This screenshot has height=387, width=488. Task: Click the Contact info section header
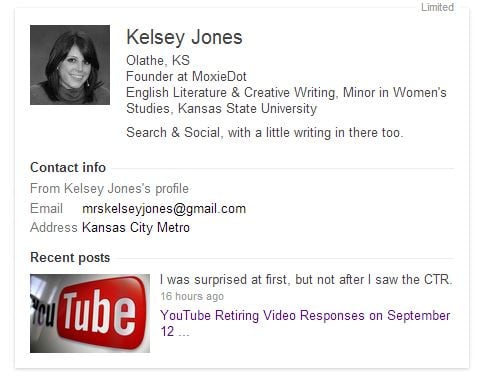tap(68, 168)
